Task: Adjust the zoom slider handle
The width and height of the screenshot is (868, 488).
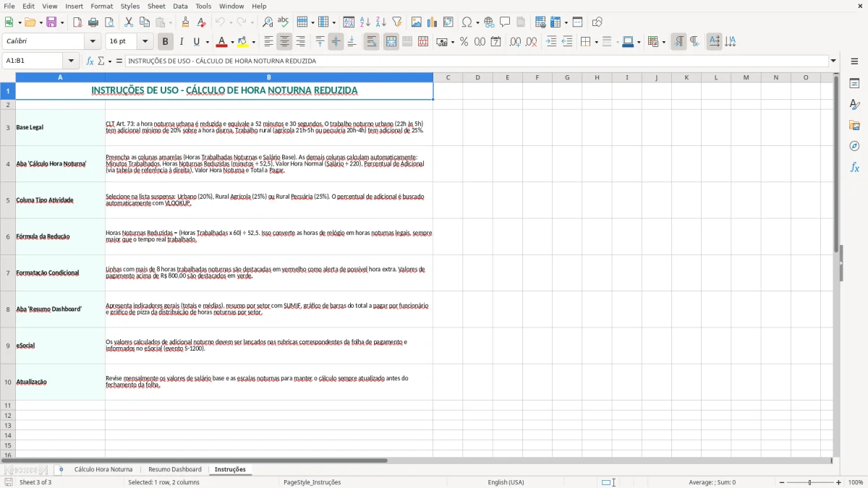Action: (810, 482)
